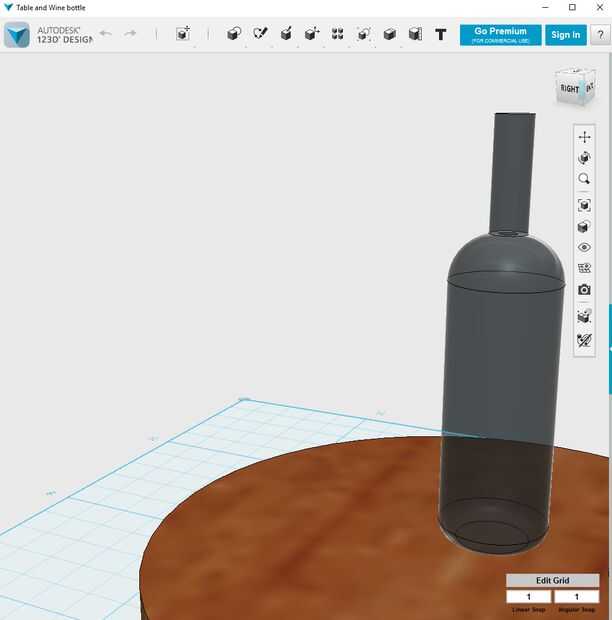Select the Measure tool
612x620 pixels.
point(415,34)
